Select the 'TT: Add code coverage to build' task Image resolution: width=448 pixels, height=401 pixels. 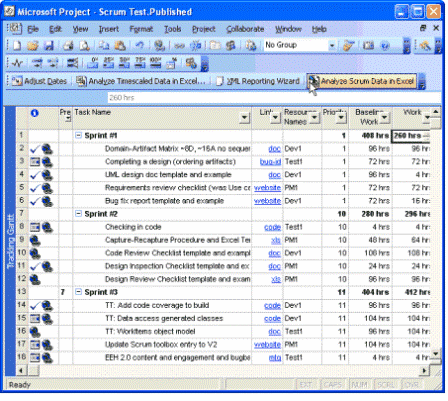157,306
